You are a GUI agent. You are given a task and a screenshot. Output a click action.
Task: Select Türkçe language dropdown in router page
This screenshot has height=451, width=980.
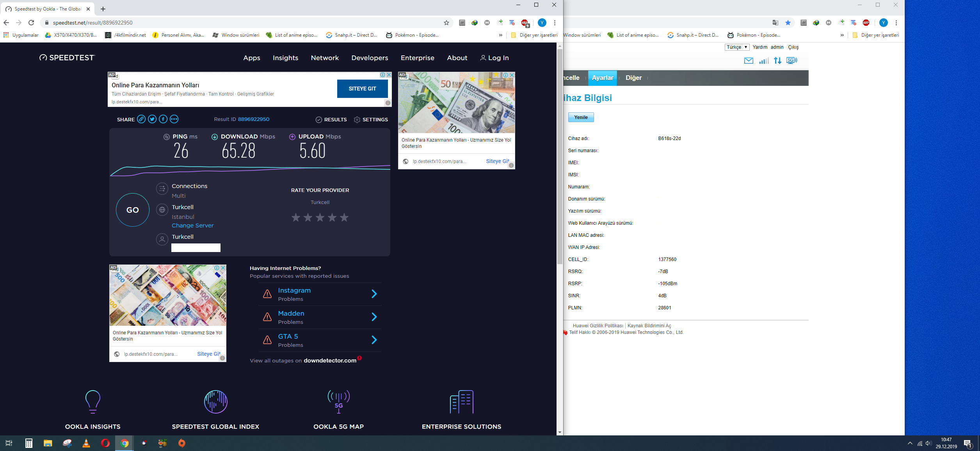[x=737, y=47]
